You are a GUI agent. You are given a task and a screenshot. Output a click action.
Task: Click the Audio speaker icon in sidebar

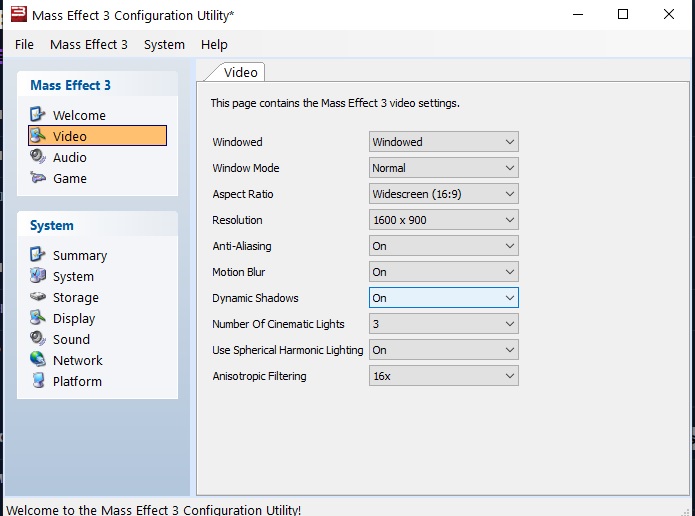[38, 156]
